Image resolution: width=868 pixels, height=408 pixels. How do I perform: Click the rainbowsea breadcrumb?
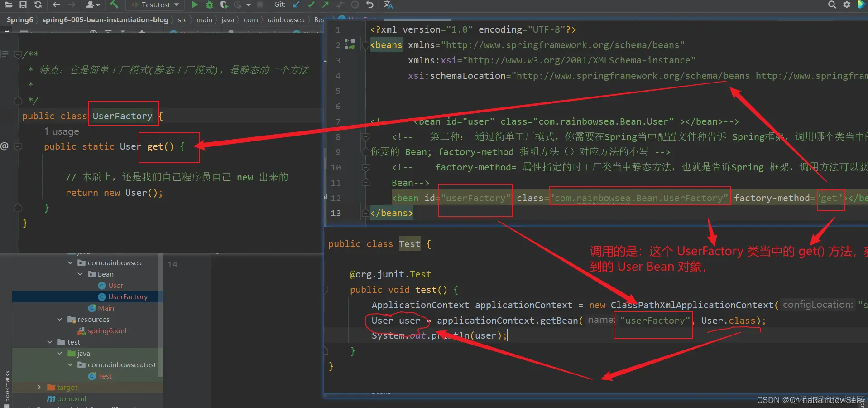point(286,19)
